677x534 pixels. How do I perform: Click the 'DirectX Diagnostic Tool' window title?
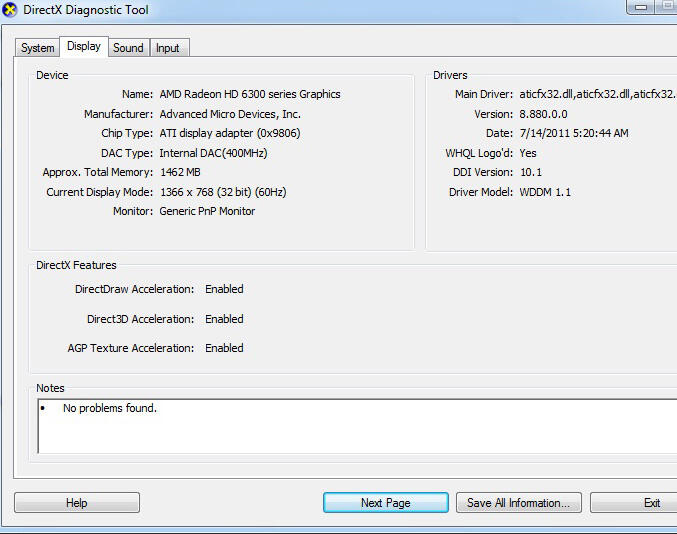tap(86, 9)
